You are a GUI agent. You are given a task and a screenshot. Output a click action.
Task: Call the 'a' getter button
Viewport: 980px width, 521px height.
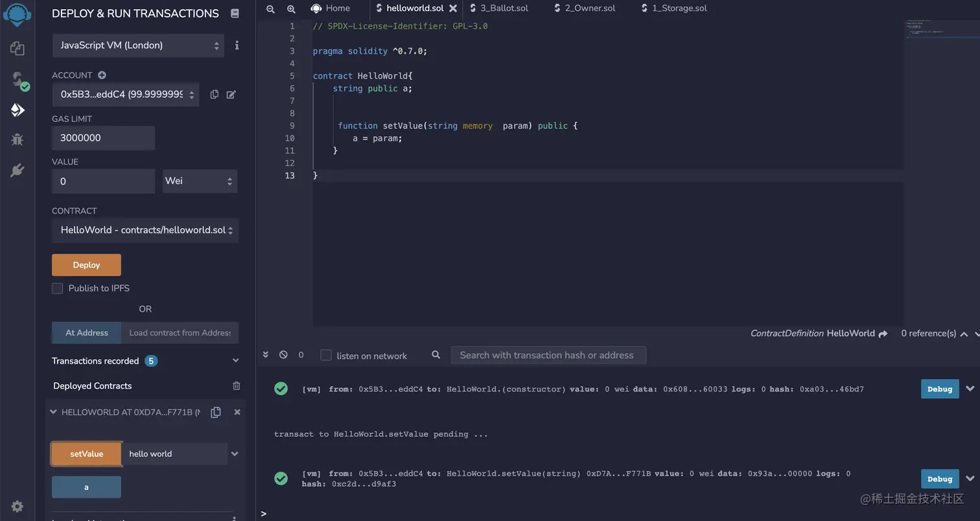point(86,487)
